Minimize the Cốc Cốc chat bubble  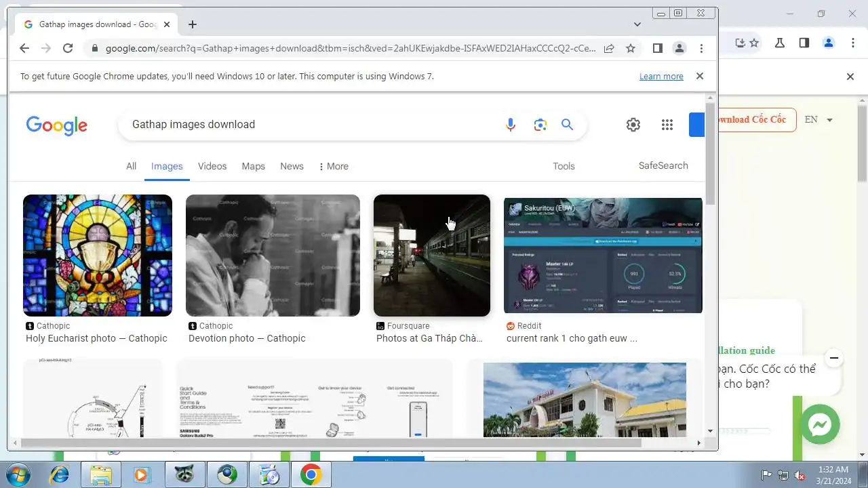834,357
